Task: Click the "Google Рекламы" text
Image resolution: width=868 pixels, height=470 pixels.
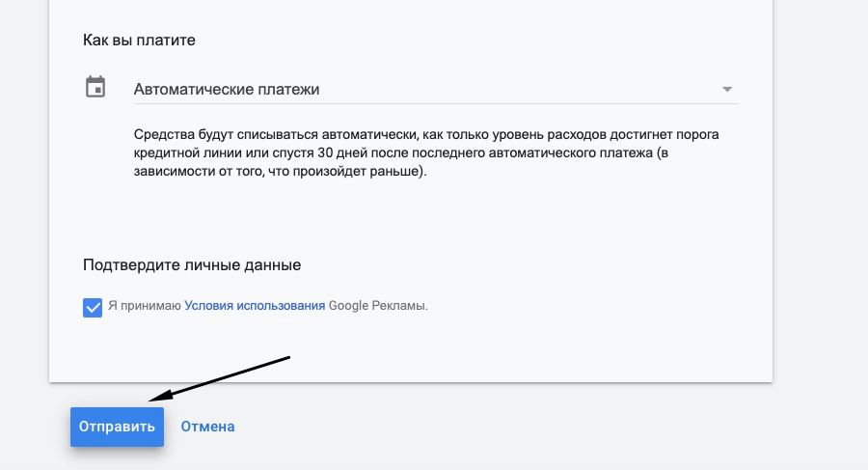Action: click(377, 306)
